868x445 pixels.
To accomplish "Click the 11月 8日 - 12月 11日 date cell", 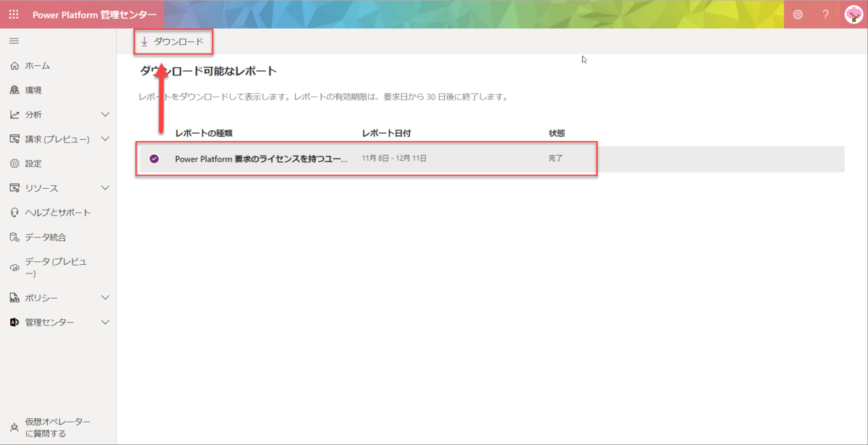I will coord(394,158).
